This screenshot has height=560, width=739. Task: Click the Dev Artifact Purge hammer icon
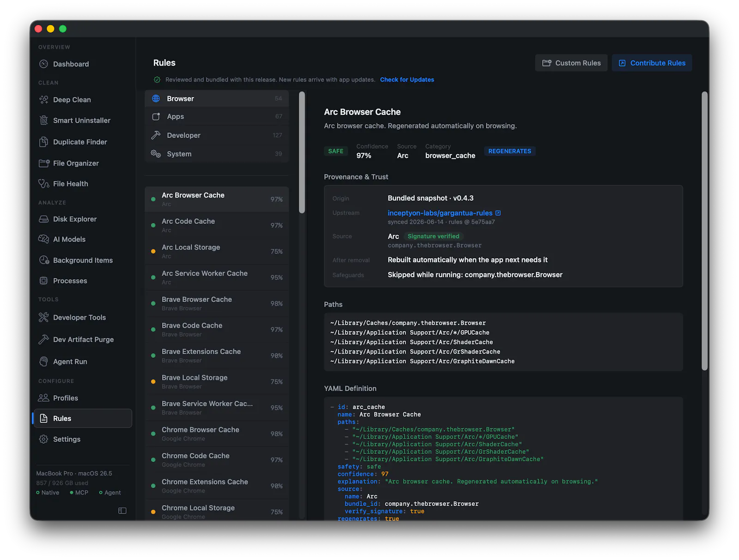(x=44, y=339)
